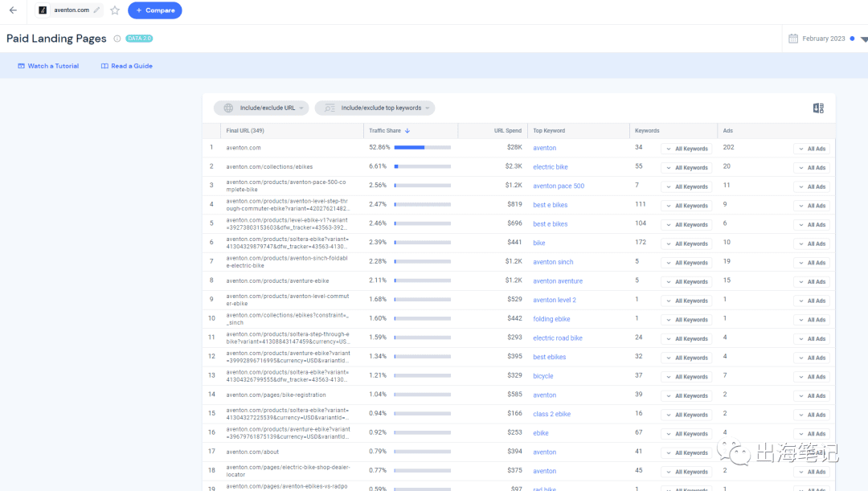This screenshot has width=868, height=491.
Task: Sort by Ads column header
Action: click(728, 131)
